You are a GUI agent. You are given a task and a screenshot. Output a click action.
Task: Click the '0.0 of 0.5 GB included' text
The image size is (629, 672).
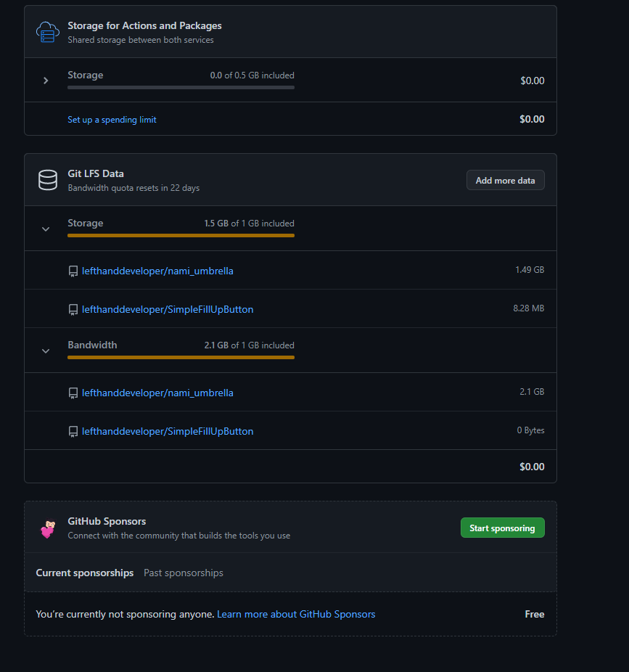(x=252, y=75)
